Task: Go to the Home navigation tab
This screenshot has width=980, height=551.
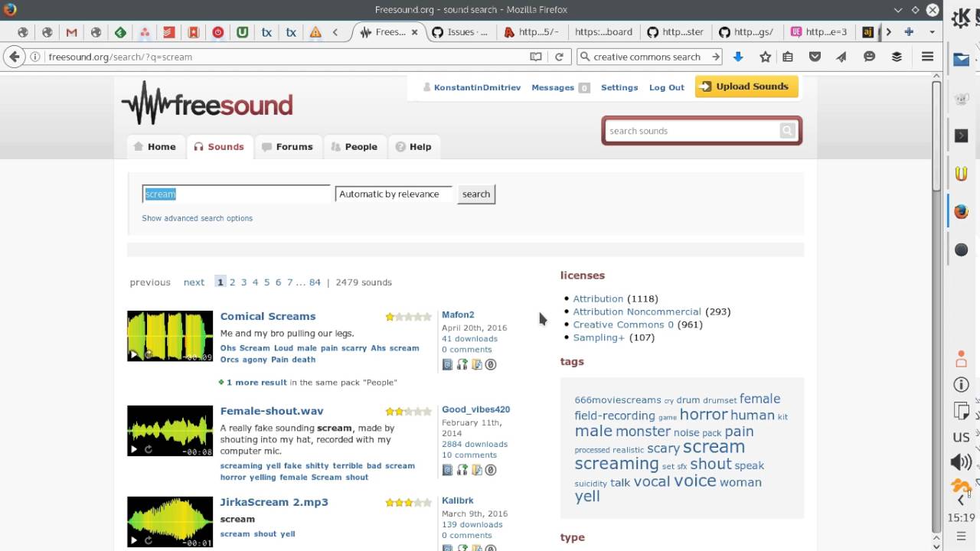Action: pyautogui.click(x=155, y=147)
